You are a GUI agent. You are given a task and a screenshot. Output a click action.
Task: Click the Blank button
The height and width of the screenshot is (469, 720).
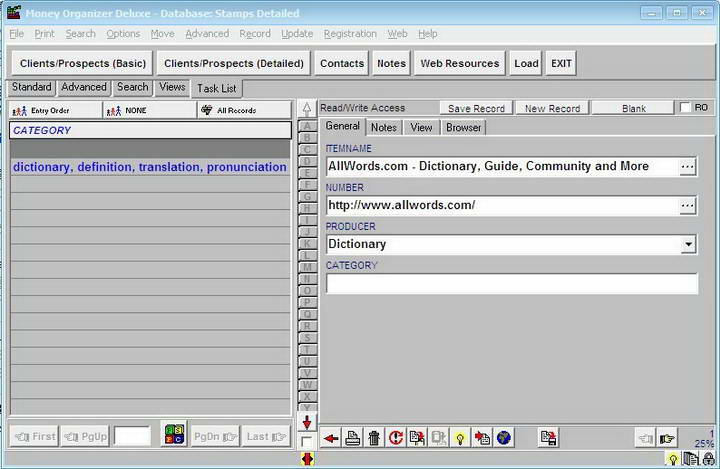point(634,108)
